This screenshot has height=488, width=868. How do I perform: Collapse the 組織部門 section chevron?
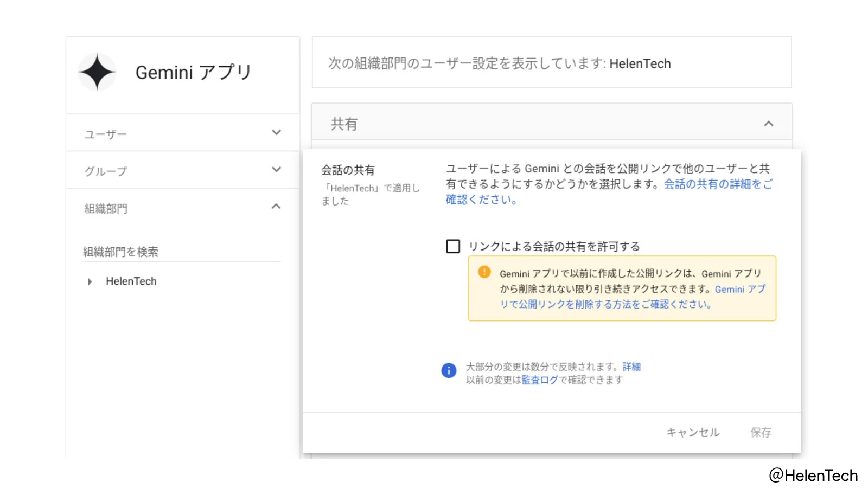pyautogui.click(x=276, y=207)
